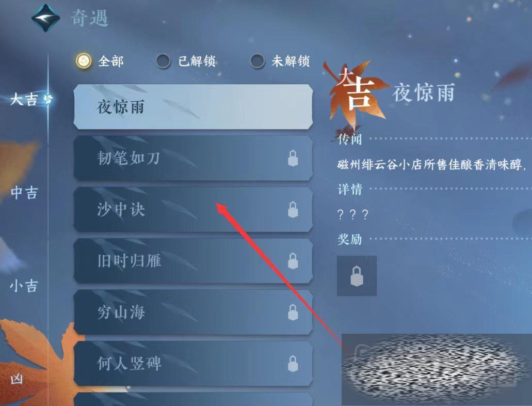Select the 已解锁 filter radio button
Image resolution: width=532 pixels, height=406 pixels.
[163, 61]
